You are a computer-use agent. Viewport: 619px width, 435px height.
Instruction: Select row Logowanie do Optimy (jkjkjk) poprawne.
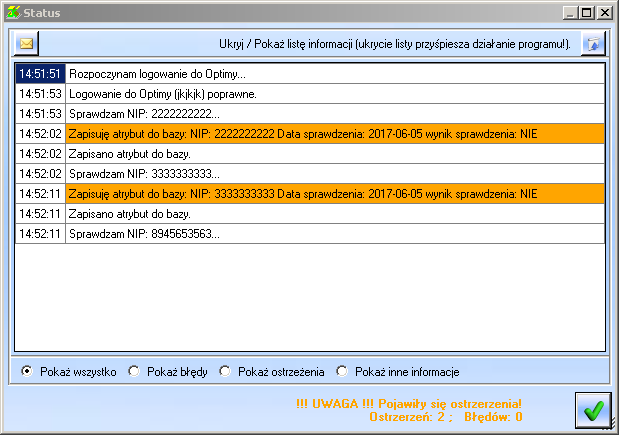point(335,94)
